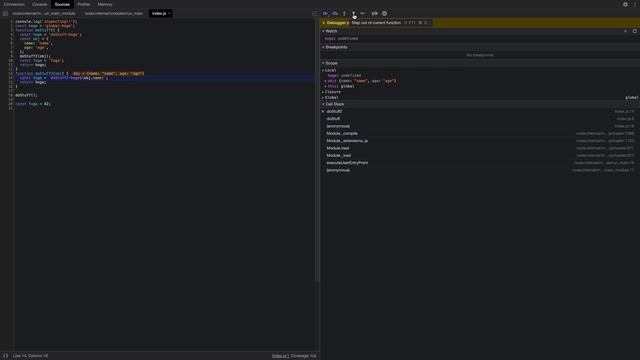Open the first node:internal file tab

(x=44, y=13)
